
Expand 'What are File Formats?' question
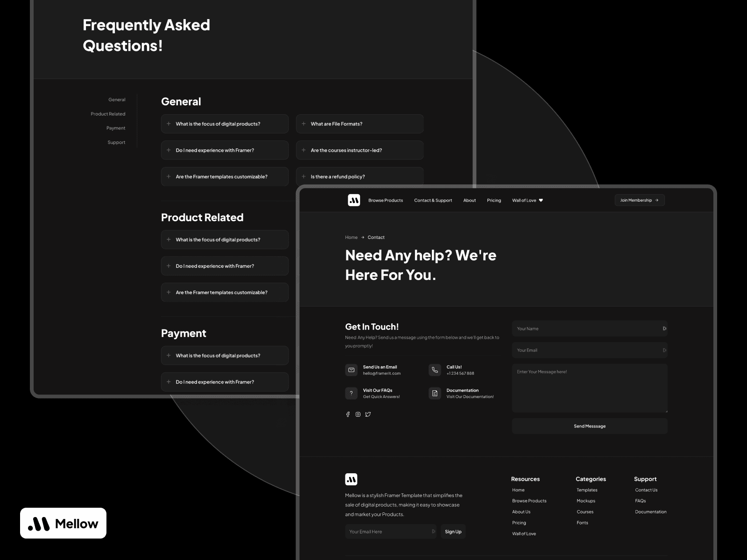[359, 124]
